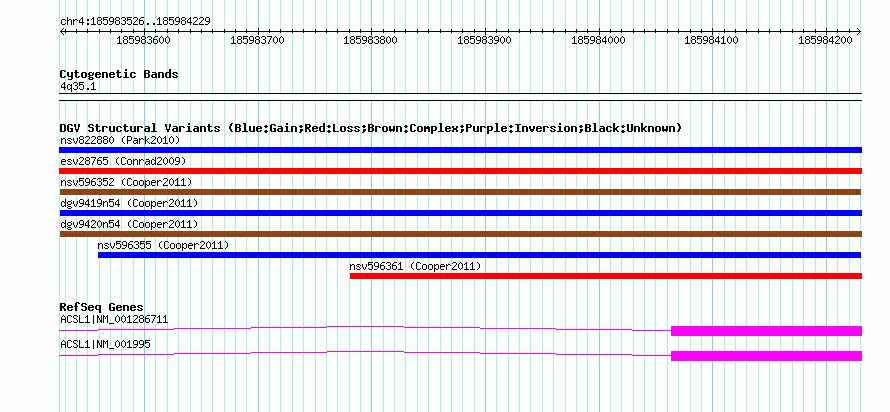Select the dgv9419n54 (Cooper2011) blue bar
The width and height of the screenshot is (890, 412).
pos(460,213)
